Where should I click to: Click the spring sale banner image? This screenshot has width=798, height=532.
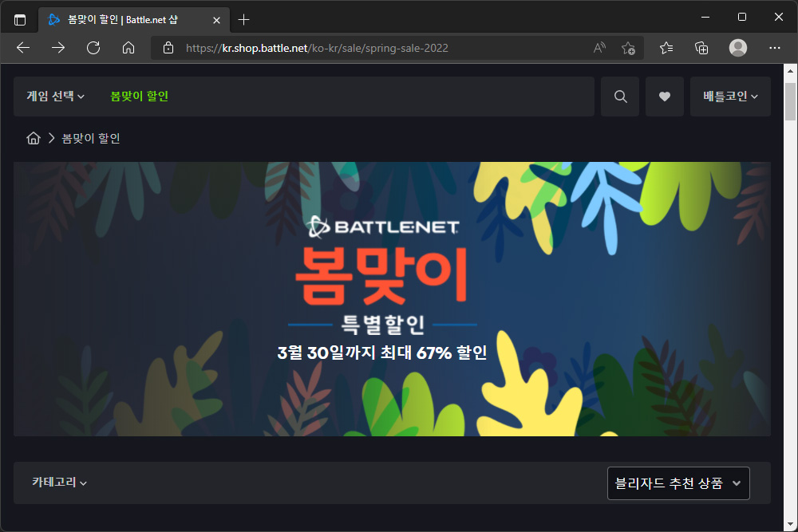[x=392, y=299]
